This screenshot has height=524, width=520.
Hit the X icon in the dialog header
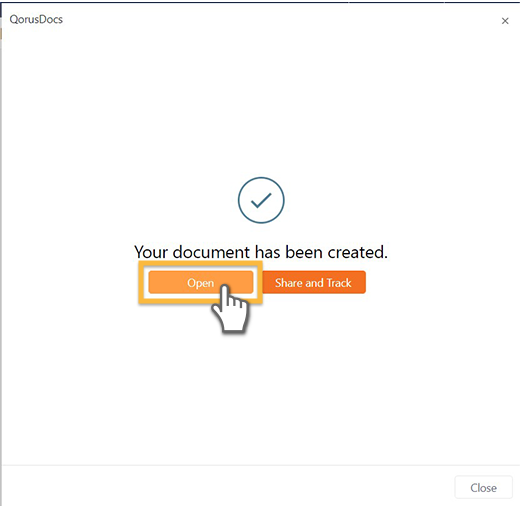pos(505,21)
